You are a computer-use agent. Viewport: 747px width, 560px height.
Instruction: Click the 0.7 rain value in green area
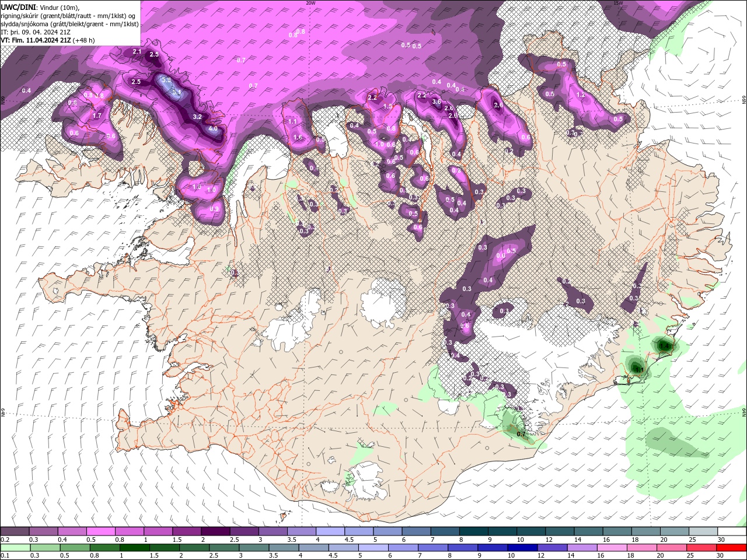pos(521,434)
